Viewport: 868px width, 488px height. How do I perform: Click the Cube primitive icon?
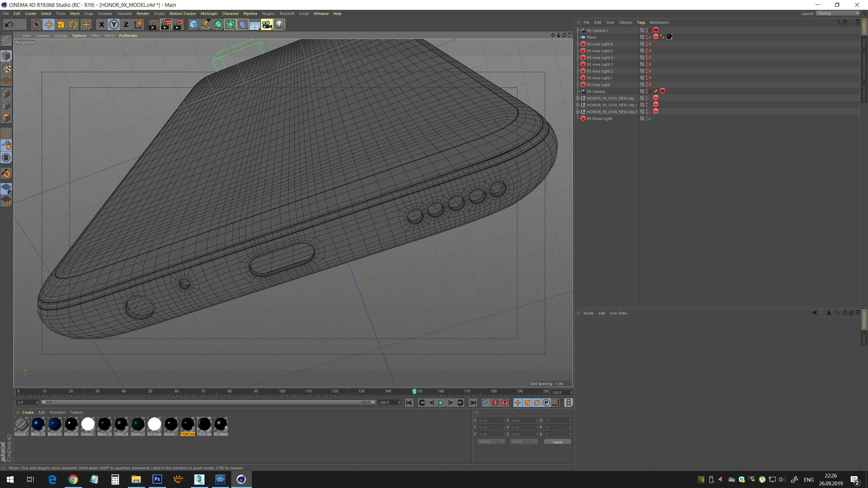[x=194, y=24]
